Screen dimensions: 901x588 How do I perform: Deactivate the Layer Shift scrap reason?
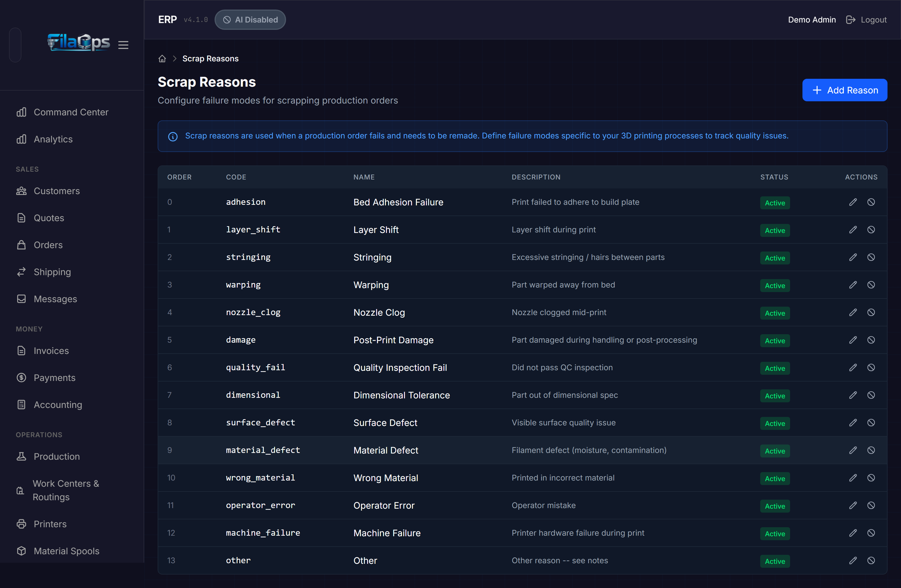tap(871, 230)
